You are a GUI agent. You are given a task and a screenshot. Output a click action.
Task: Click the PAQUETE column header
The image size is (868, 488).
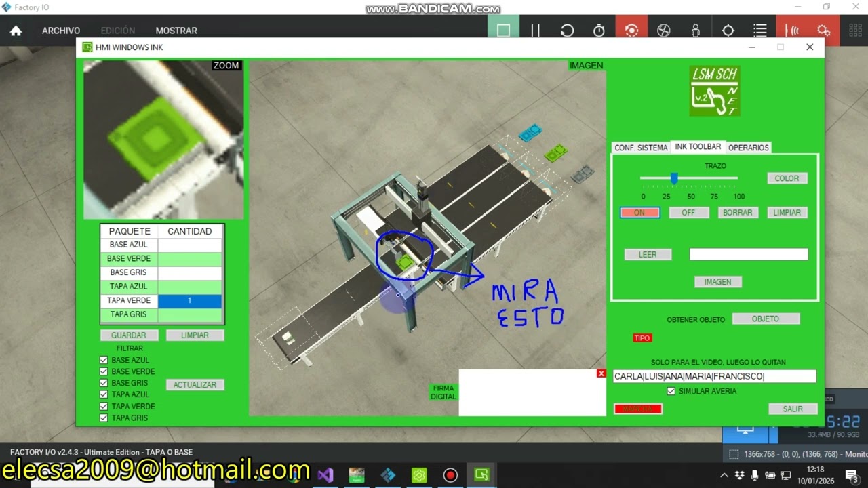[129, 231]
